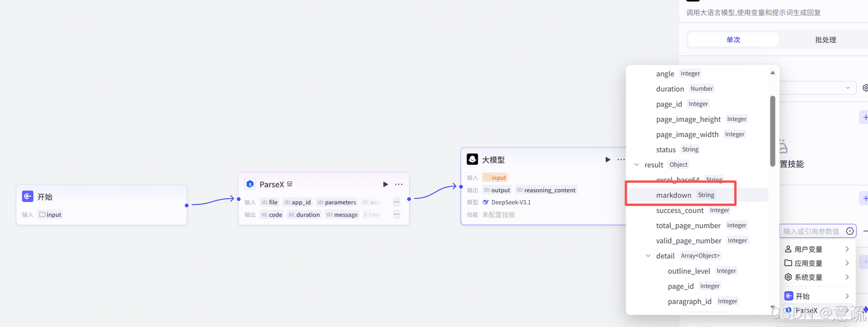Open the 系统变量 system variables submenu
Screen dimensions: 868x327
click(818, 278)
